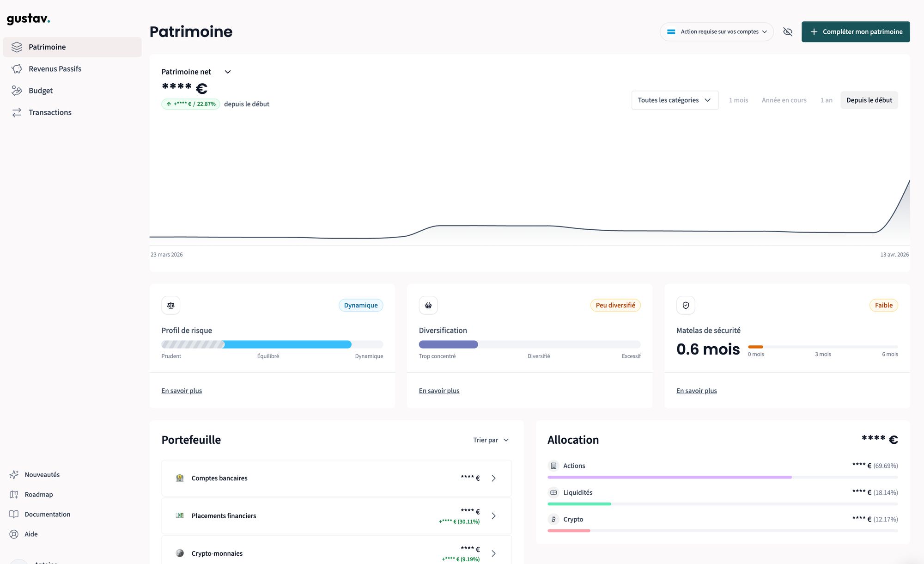Click the basket icon in Diversification card
The width and height of the screenshot is (924, 564).
coord(428,305)
